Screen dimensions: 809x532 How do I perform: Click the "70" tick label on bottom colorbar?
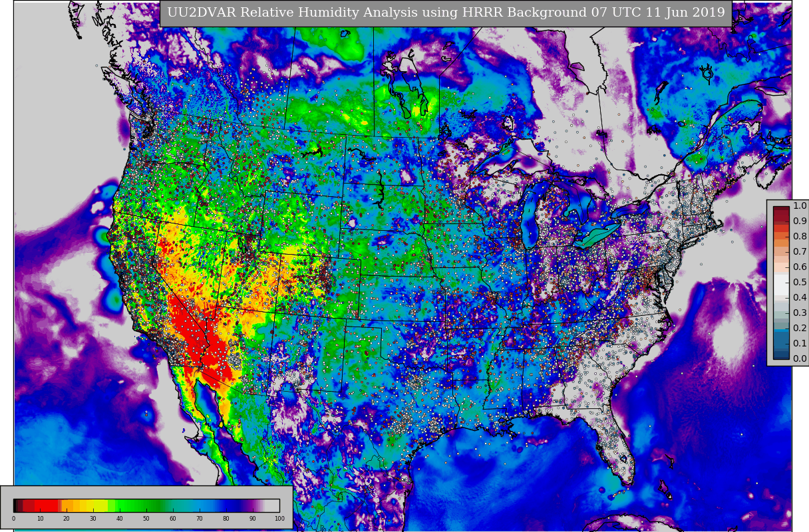click(x=200, y=519)
